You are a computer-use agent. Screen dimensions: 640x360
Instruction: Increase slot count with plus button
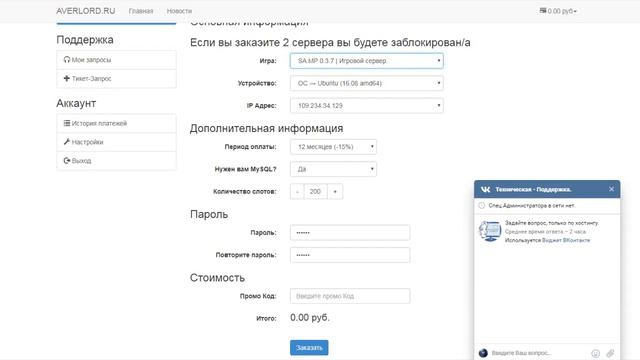335,191
